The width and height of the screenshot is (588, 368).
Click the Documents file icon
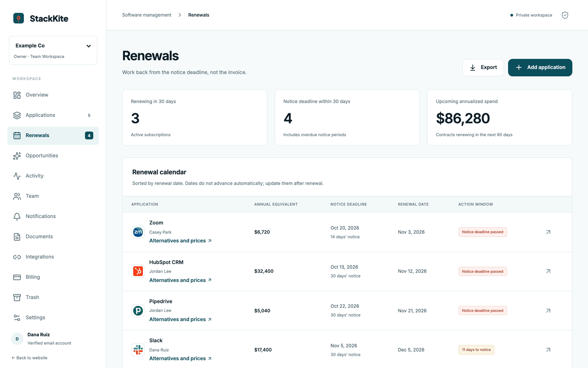coord(17,237)
